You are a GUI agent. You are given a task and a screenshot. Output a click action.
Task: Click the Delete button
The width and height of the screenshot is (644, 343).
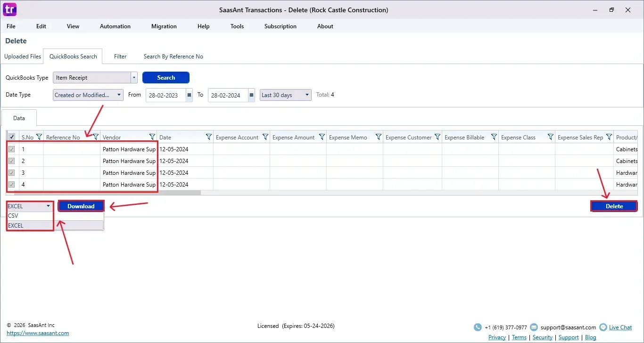[x=614, y=206]
